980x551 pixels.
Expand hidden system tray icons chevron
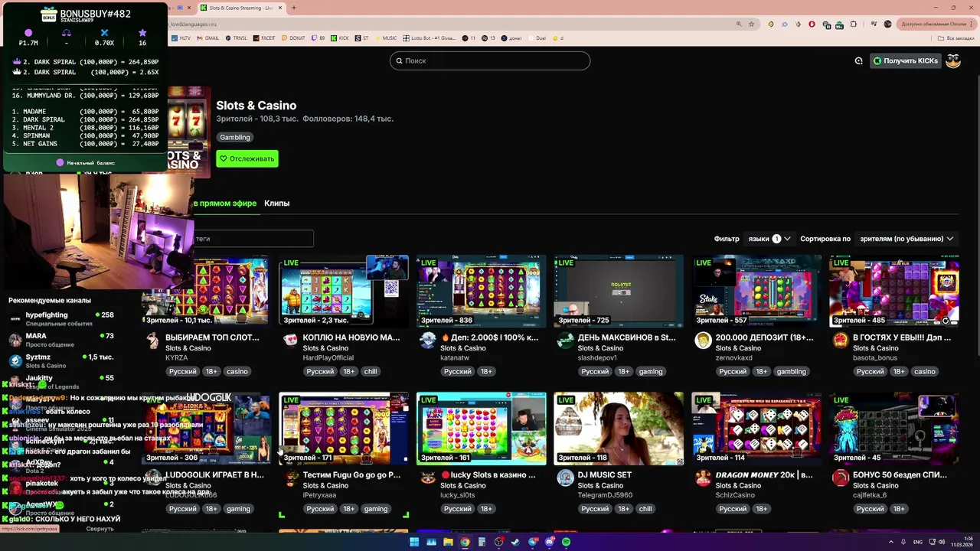(893, 542)
